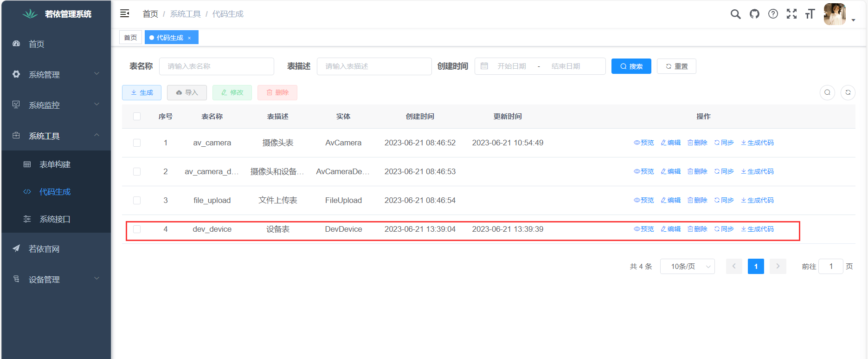This screenshot has height=359, width=868.
Task: Click the 重置 button
Action: 676,66
